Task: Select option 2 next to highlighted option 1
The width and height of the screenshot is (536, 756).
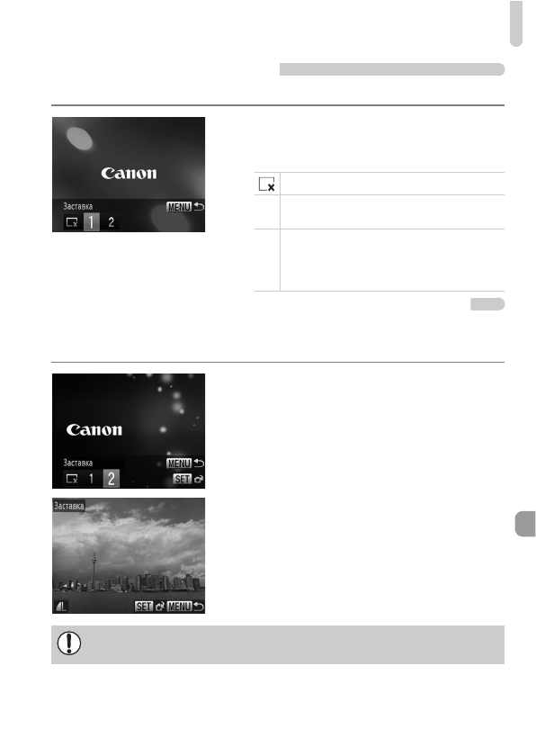Action: tap(112, 222)
